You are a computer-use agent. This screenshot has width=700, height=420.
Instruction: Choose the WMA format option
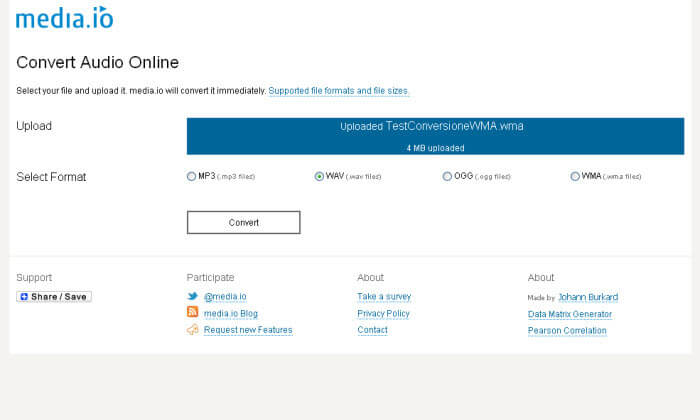point(575,176)
